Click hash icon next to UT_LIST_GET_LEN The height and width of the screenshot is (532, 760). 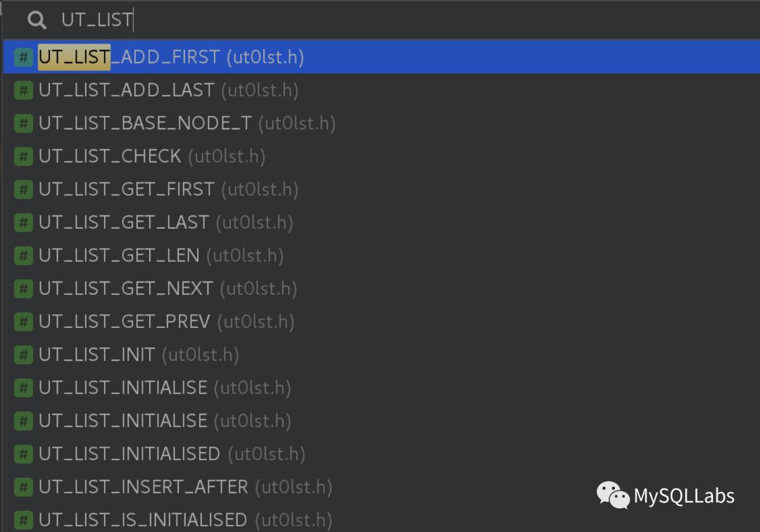point(23,255)
